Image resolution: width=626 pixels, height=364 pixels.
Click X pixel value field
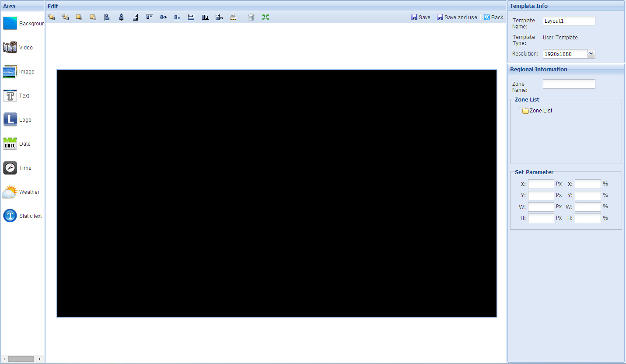pos(541,184)
